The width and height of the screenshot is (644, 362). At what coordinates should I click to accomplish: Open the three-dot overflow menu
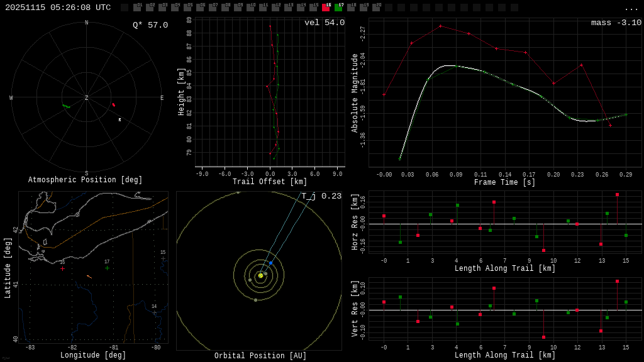(631, 8)
